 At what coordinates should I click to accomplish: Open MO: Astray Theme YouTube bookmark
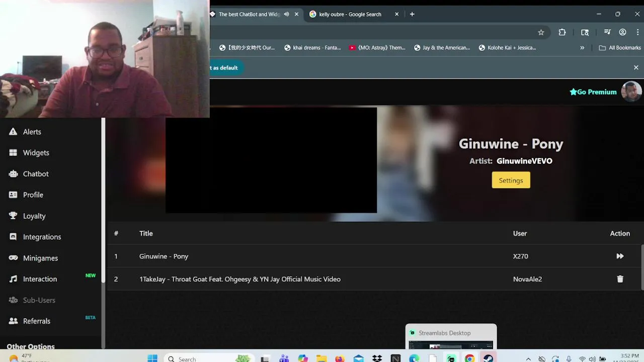[x=377, y=48]
